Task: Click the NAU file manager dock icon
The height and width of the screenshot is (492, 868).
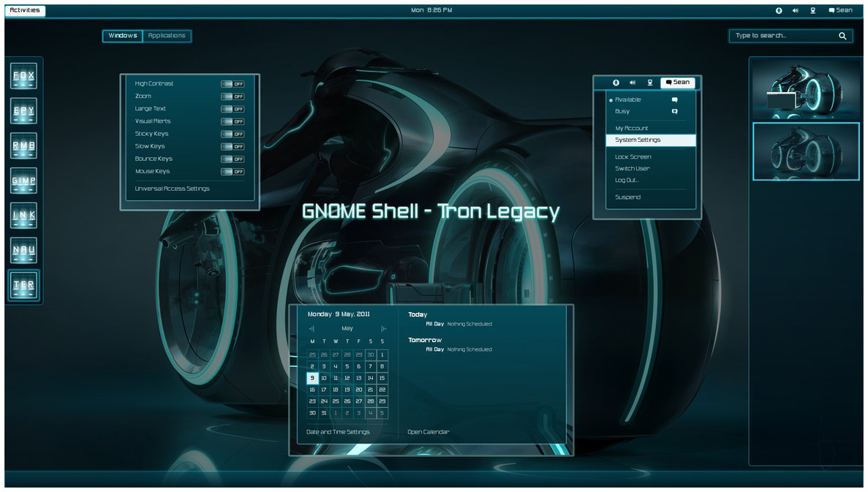Action: coord(24,250)
